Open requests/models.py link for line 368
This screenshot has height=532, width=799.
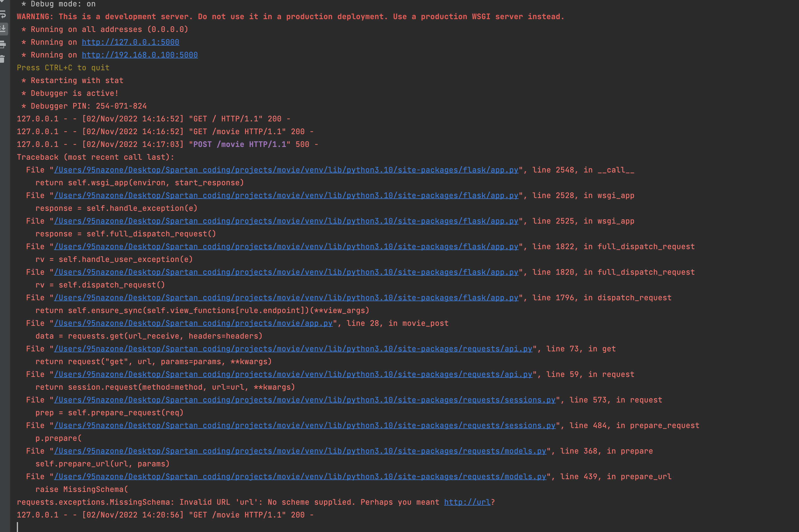tap(300, 451)
